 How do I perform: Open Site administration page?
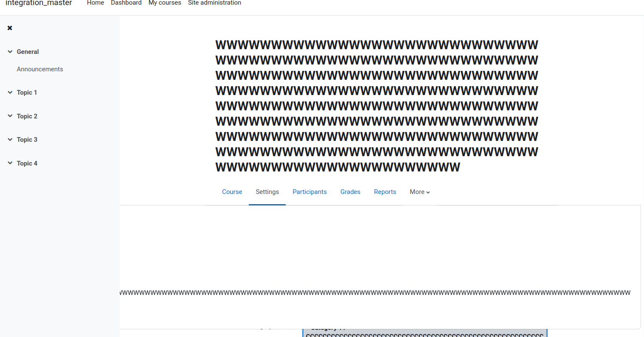215,3
